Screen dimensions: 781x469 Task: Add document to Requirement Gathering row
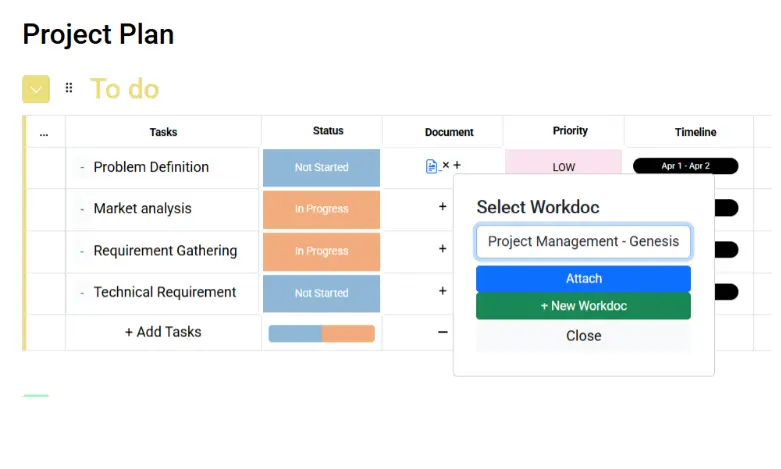[x=442, y=248]
